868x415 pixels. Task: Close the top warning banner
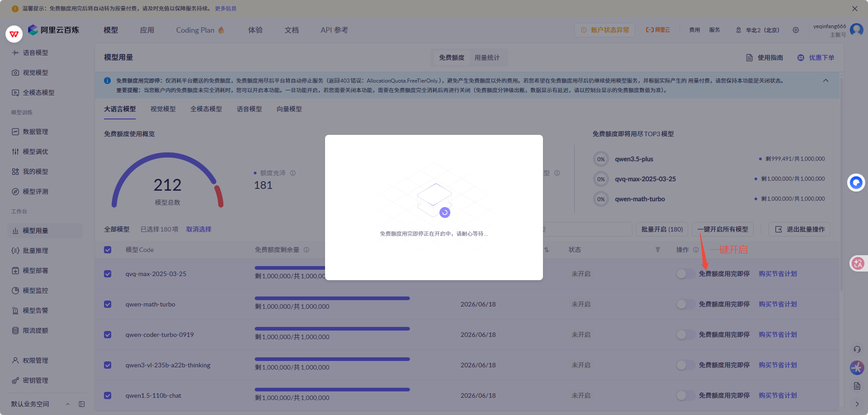855,9
